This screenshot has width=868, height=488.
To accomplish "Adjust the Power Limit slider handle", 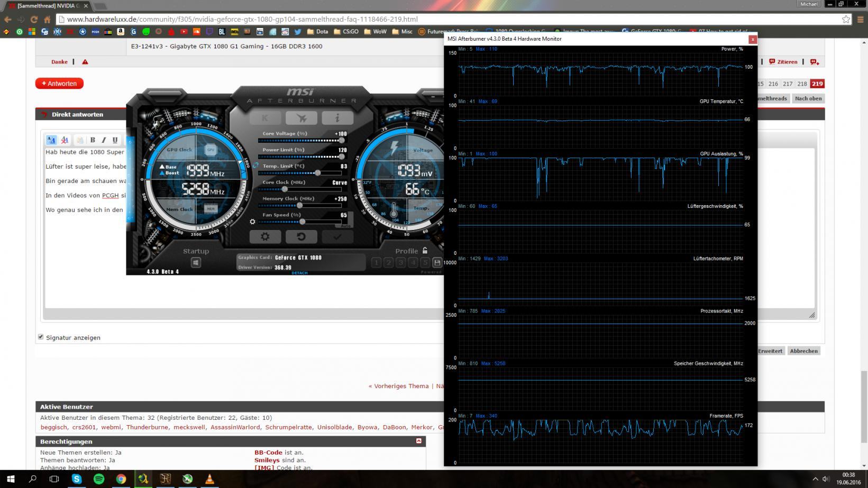I will click(x=342, y=156).
